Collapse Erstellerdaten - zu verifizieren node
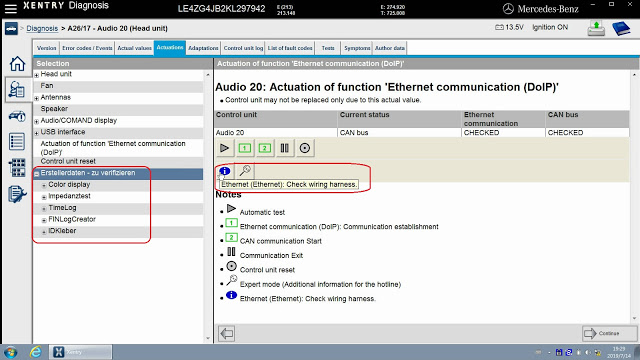Screen dimensions: 640x360 37,174
